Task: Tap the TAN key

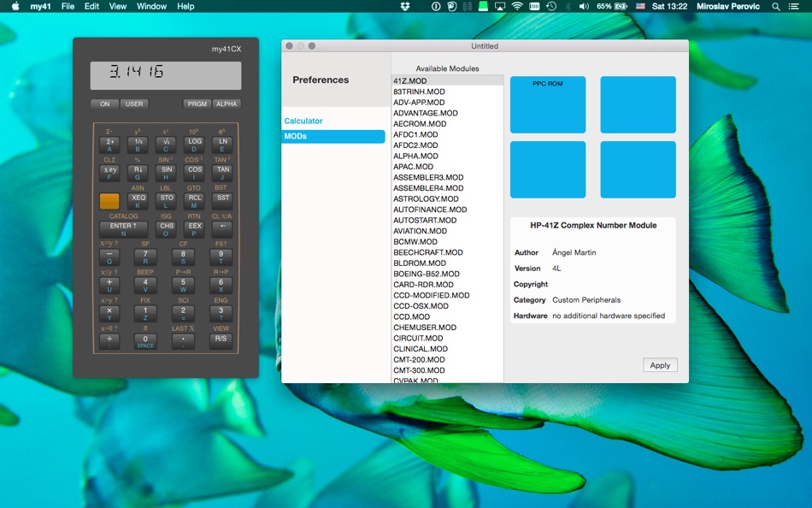Action: (x=223, y=173)
